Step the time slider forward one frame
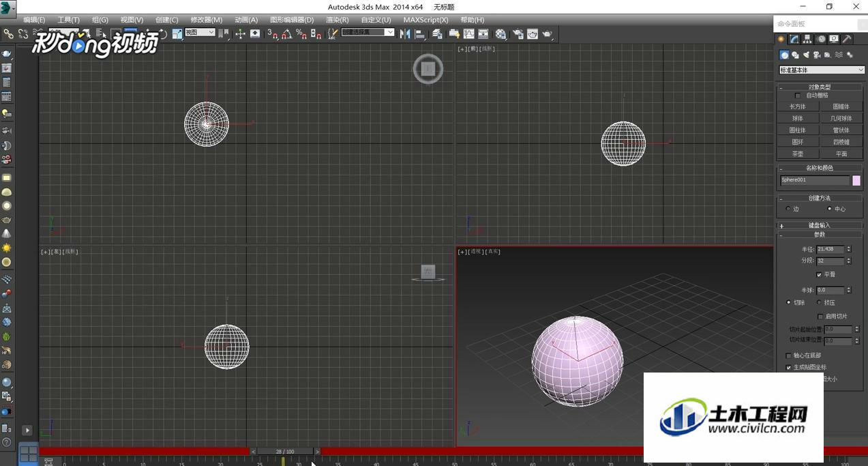This screenshot has height=466, width=868. coord(317,452)
